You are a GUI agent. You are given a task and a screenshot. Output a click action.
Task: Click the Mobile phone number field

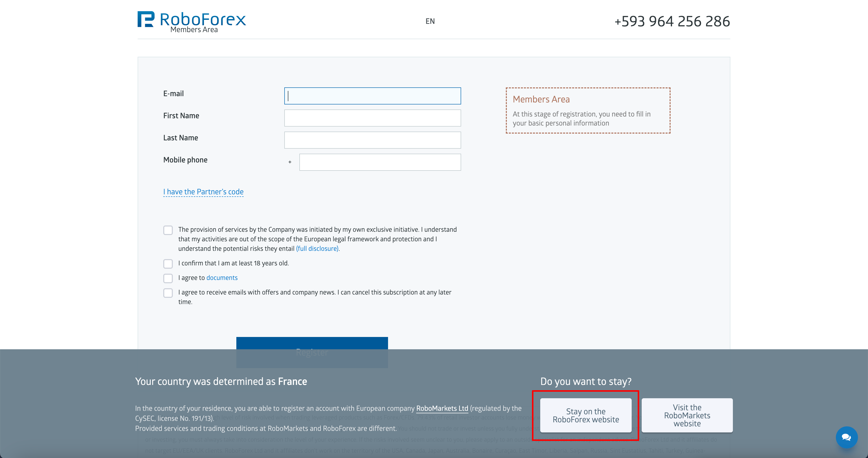(x=380, y=162)
